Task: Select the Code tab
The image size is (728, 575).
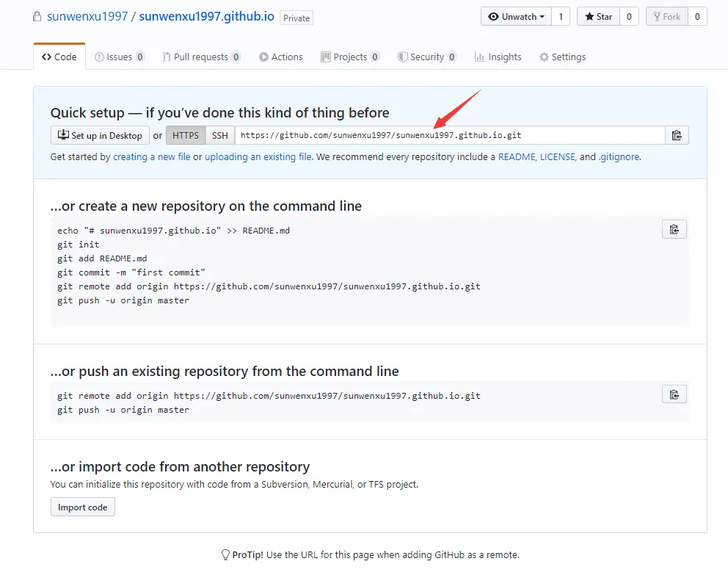Action: (59, 57)
